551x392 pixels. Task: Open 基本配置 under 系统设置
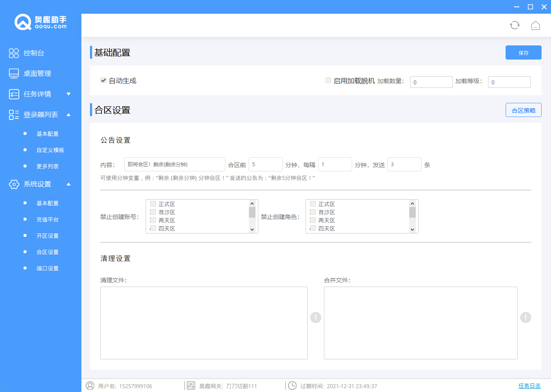point(48,203)
